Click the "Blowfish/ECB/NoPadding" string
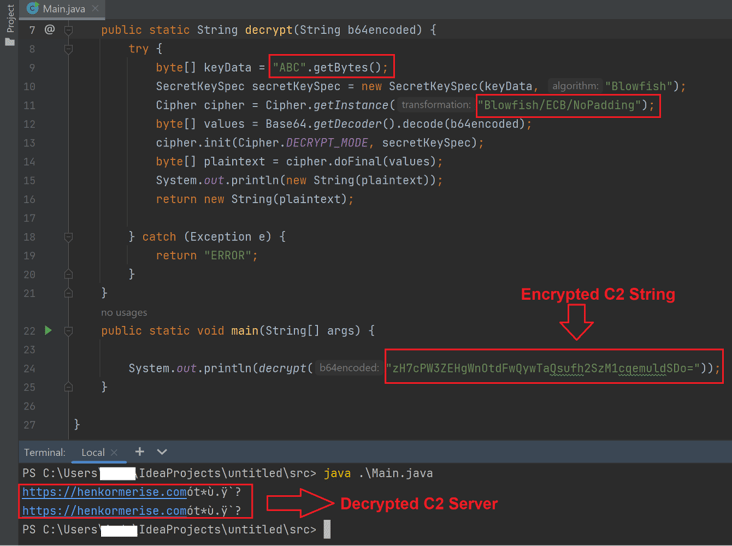732x546 pixels. pos(559,105)
